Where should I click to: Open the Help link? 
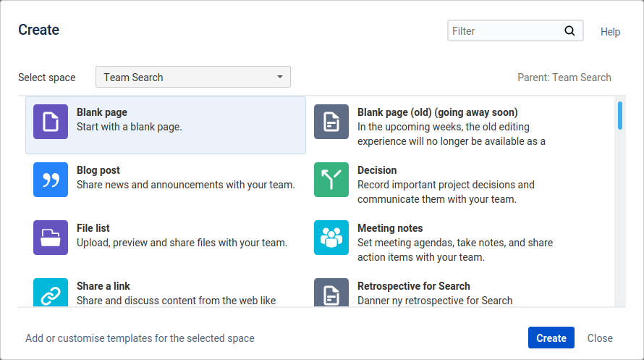tap(610, 32)
